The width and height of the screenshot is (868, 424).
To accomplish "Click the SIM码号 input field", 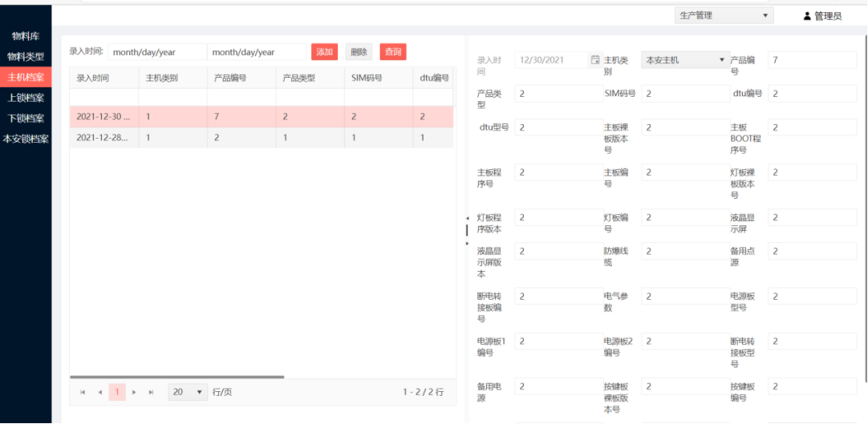I will coord(685,94).
